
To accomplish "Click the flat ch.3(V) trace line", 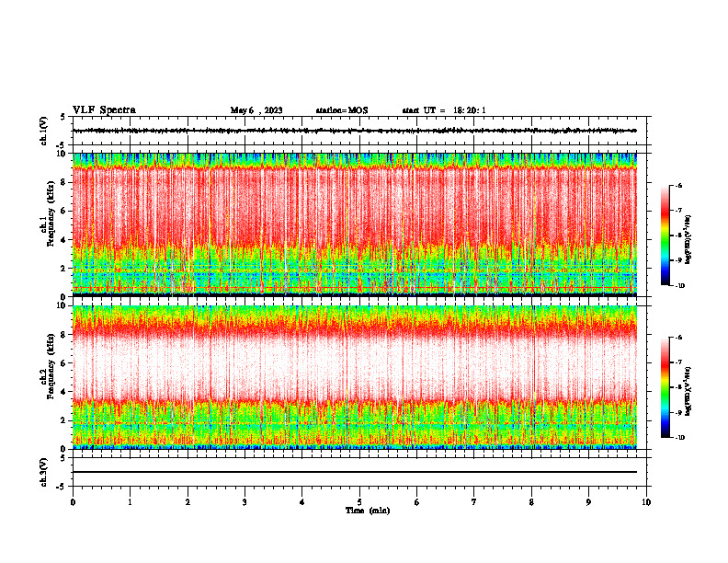I will point(355,472).
